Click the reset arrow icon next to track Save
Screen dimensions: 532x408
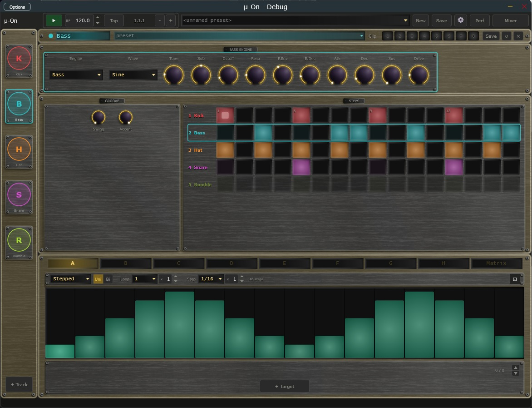click(506, 36)
